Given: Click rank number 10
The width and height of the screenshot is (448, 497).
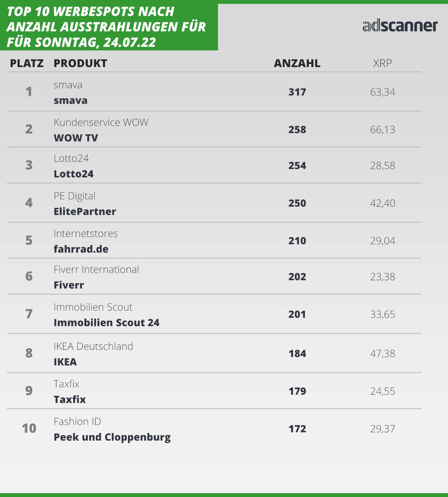Looking at the screenshot, I should point(29,428).
